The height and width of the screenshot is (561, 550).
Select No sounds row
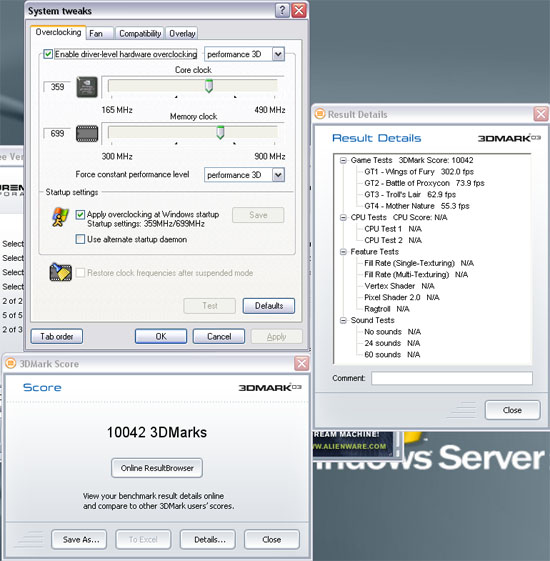click(x=393, y=332)
